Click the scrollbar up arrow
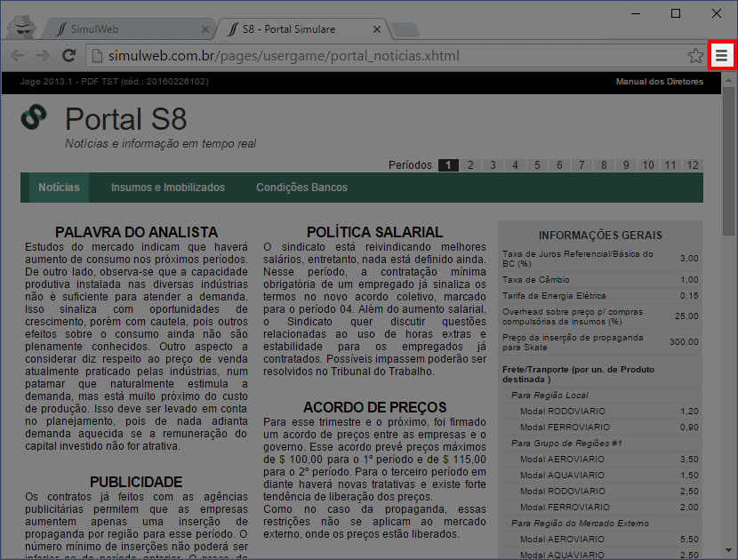Viewport: 738px width, 560px height. pyautogui.click(x=728, y=80)
